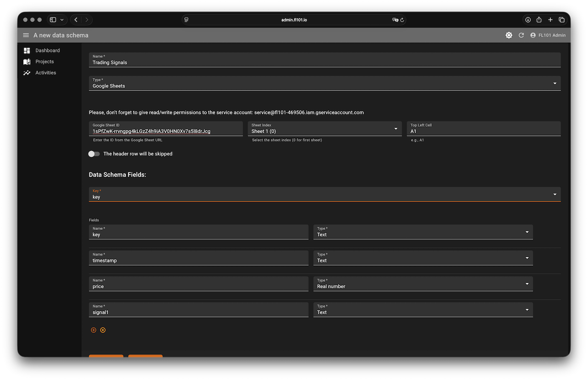Open the Google Sheets type dropdown

tap(324, 84)
